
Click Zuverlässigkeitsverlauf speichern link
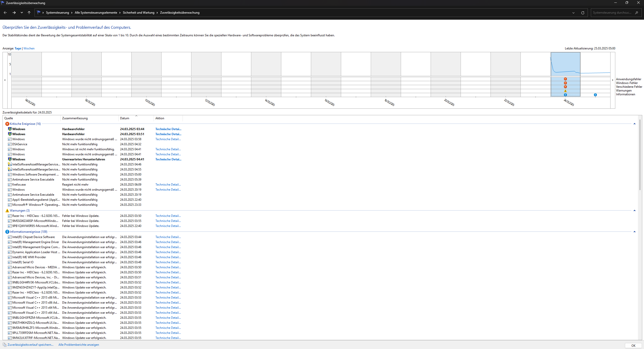(x=30, y=345)
